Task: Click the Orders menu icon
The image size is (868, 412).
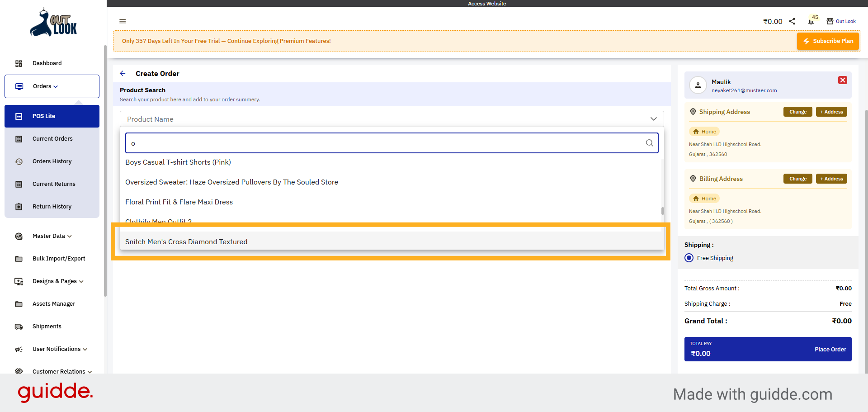Action: (x=19, y=86)
